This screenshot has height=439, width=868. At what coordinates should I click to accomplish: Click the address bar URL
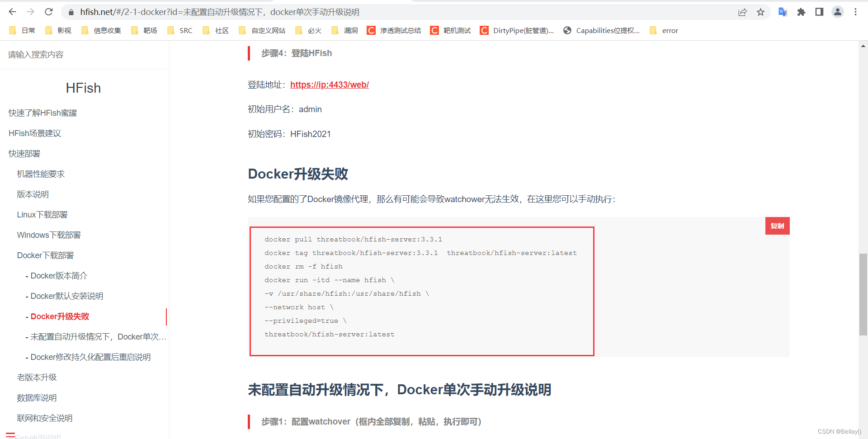coord(220,12)
